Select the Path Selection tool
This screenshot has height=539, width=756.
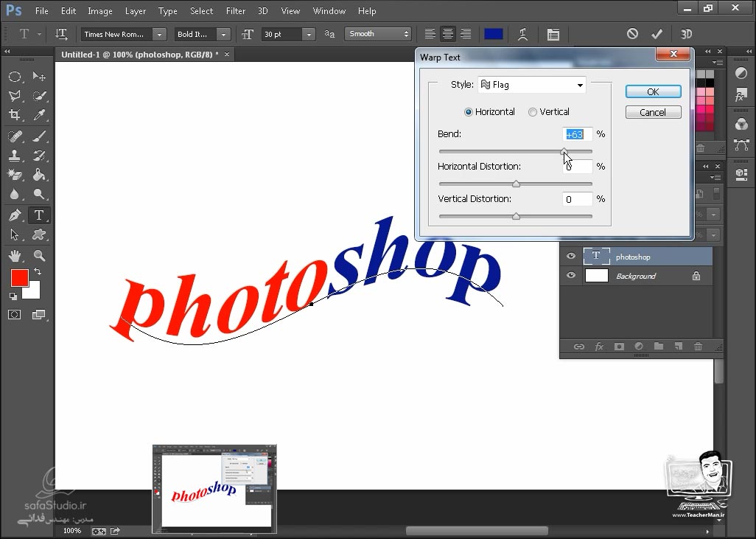(15, 234)
